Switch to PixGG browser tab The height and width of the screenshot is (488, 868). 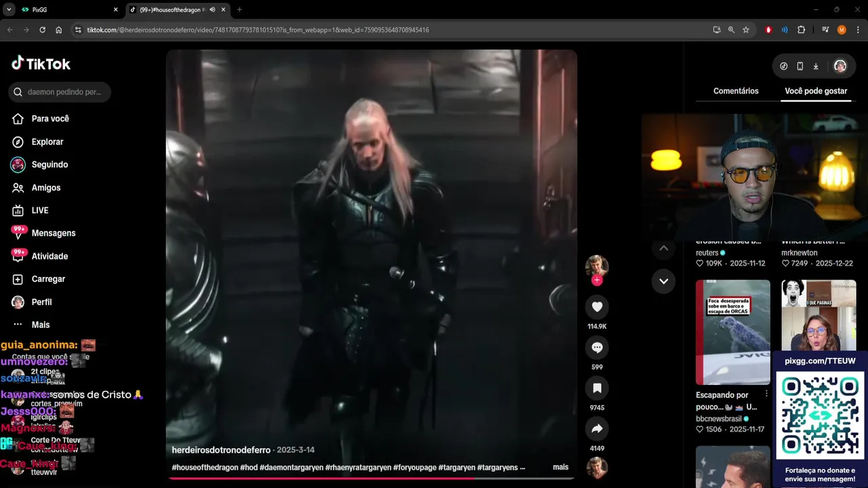tap(68, 9)
